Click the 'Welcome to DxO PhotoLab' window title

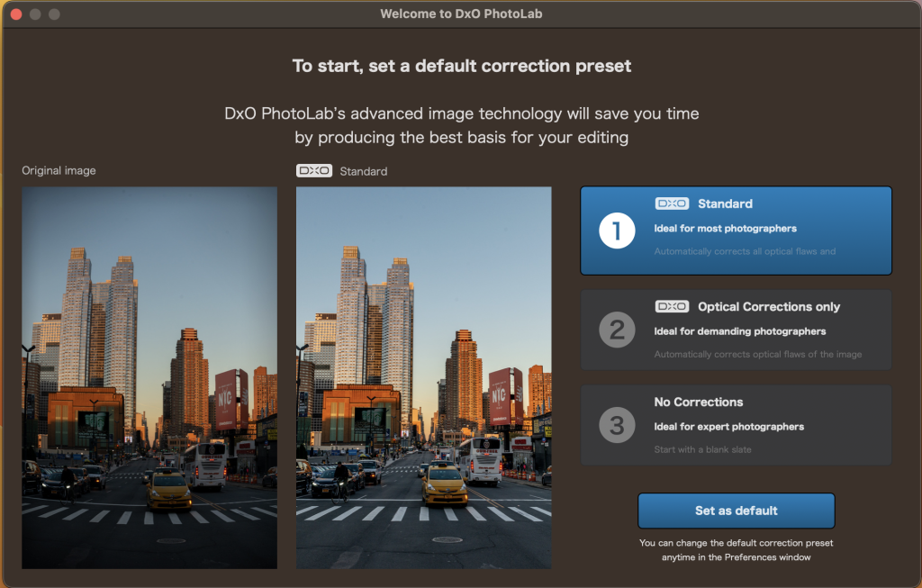(x=461, y=14)
